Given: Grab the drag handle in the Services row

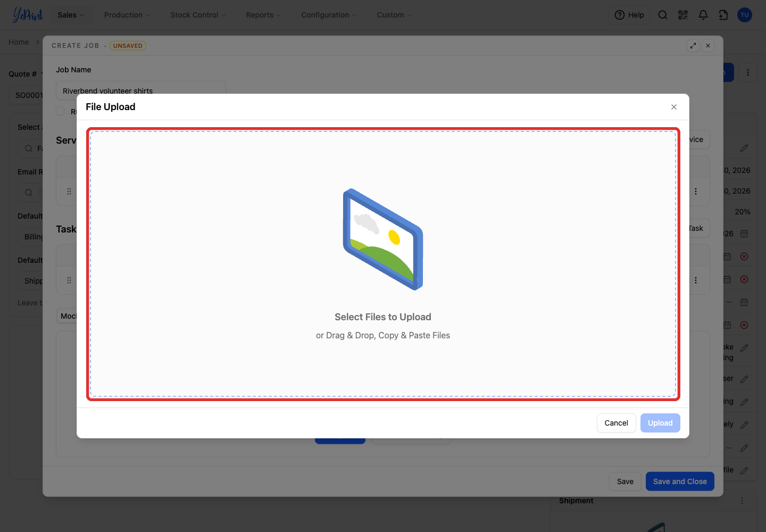Looking at the screenshot, I should click(x=69, y=192).
